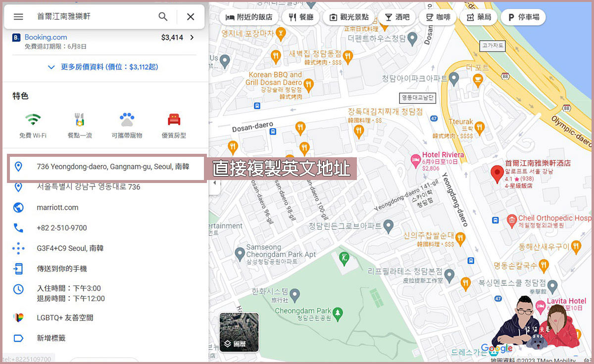Click 新增標籤 to add a label
594x364 pixels.
[51, 338]
